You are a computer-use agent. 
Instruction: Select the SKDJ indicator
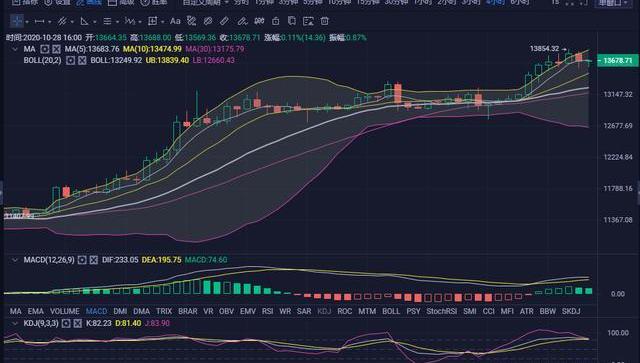coord(571,311)
